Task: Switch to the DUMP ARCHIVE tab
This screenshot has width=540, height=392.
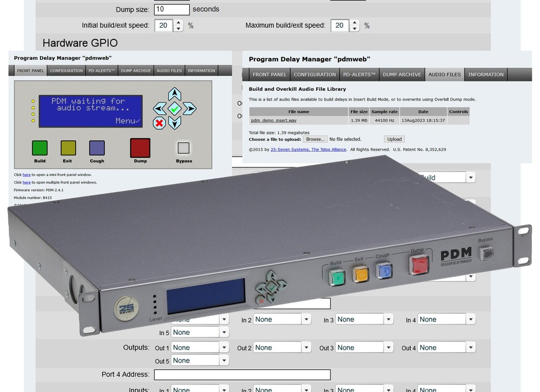Action: (402, 74)
